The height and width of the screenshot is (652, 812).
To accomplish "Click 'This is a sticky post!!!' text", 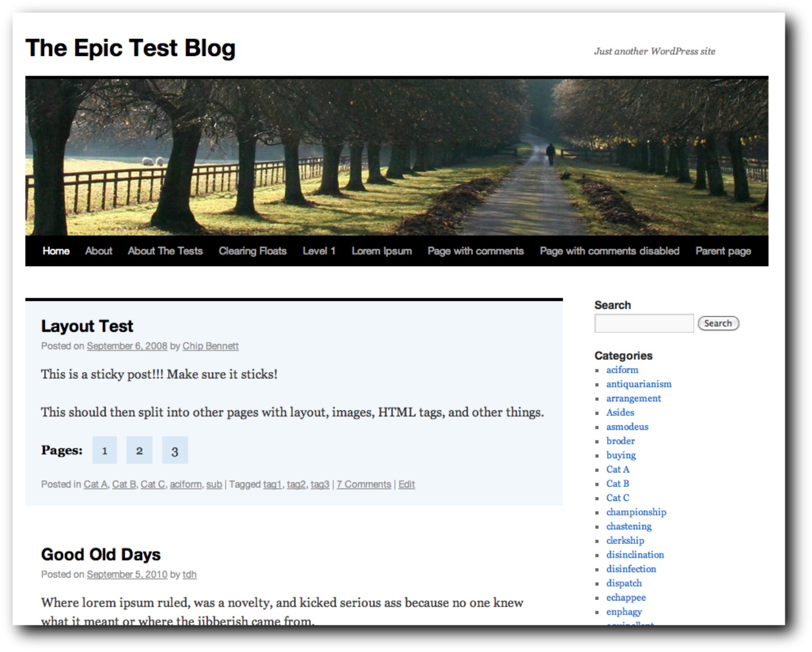I will [102, 374].
